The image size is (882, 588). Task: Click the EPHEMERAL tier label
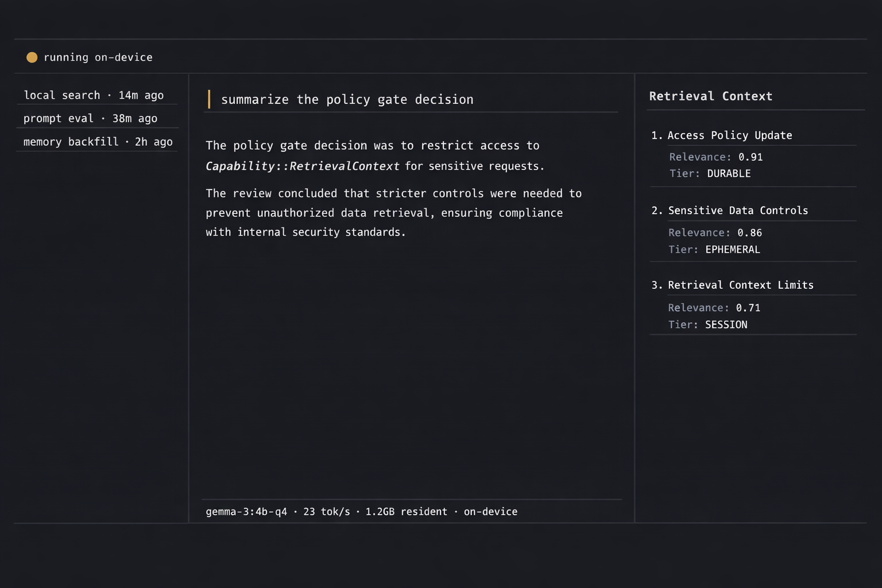coord(732,250)
